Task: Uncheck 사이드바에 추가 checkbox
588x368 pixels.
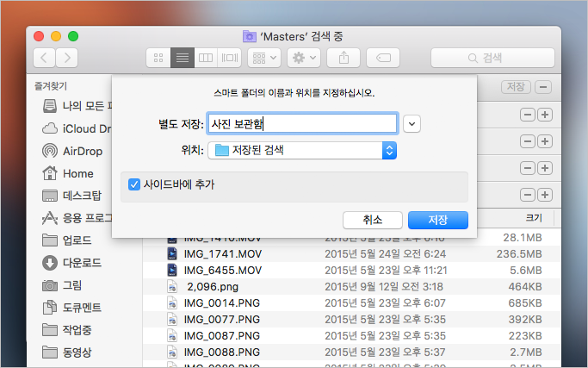Action: coord(134,184)
